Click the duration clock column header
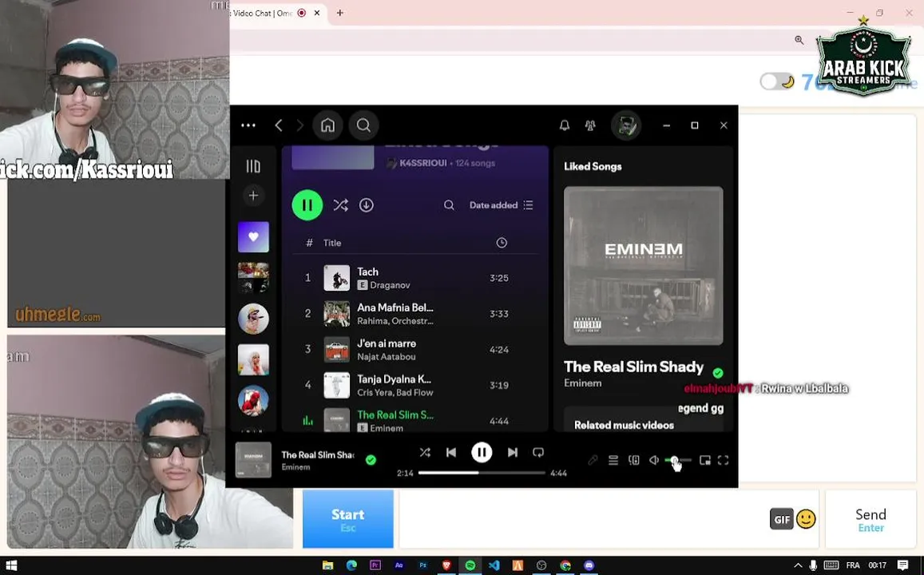The image size is (924, 575). 502,243
